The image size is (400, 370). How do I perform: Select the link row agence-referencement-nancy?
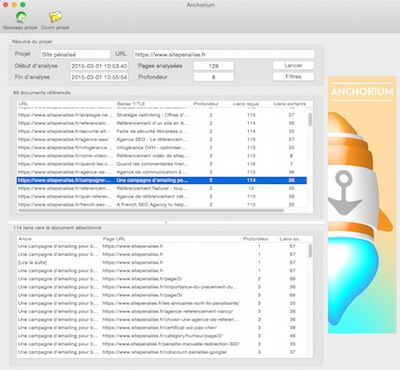(162, 311)
